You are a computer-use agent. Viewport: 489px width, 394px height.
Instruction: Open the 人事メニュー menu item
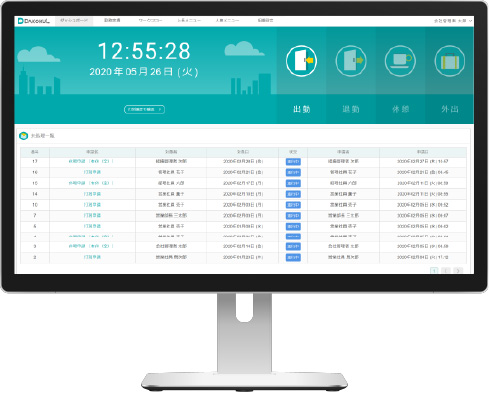pos(227,21)
